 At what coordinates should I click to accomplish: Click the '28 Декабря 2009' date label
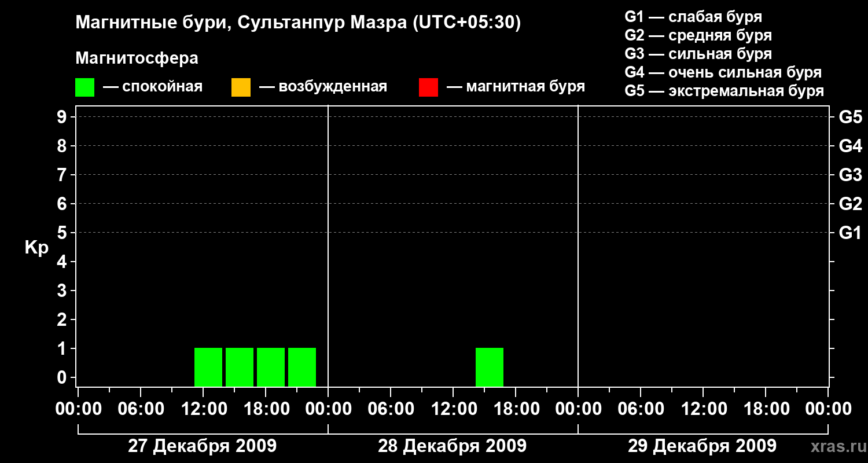[x=452, y=446]
